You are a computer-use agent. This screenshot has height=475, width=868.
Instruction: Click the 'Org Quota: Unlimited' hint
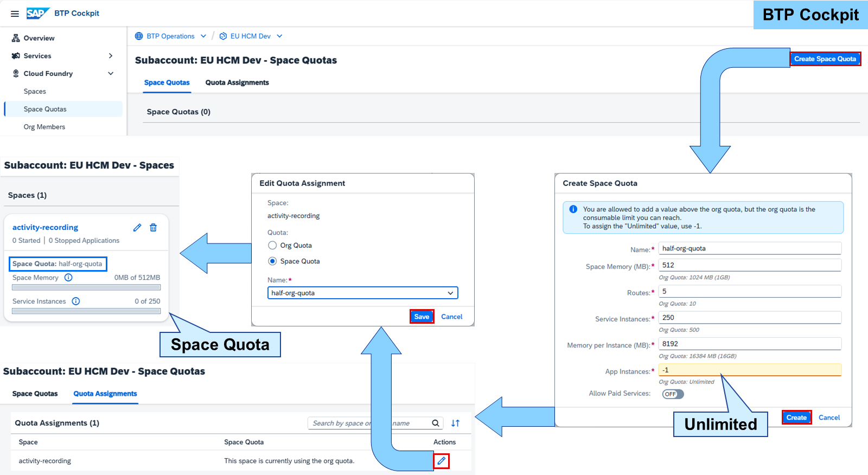(686, 382)
